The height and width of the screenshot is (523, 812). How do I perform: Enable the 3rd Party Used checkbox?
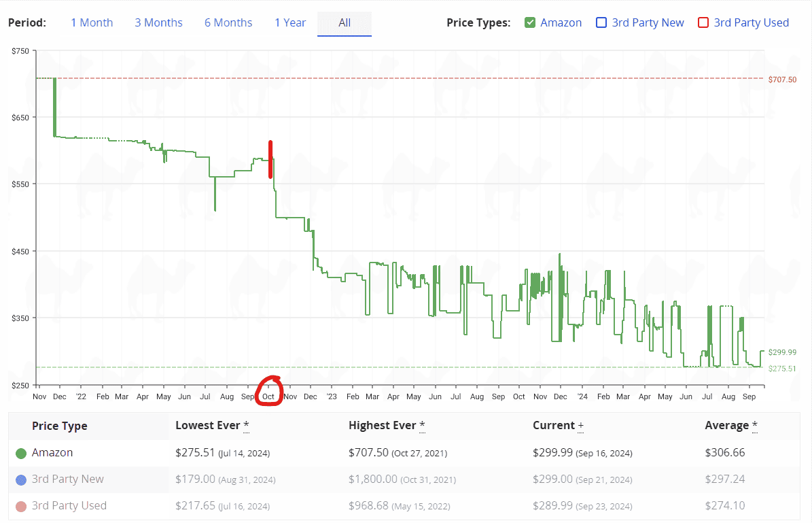click(x=703, y=23)
